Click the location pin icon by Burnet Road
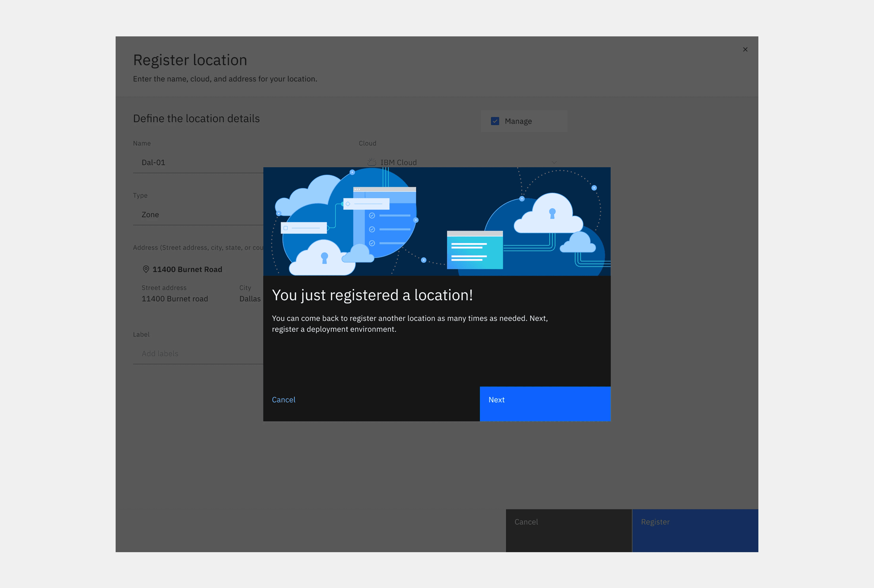This screenshot has width=874, height=588. tap(146, 269)
